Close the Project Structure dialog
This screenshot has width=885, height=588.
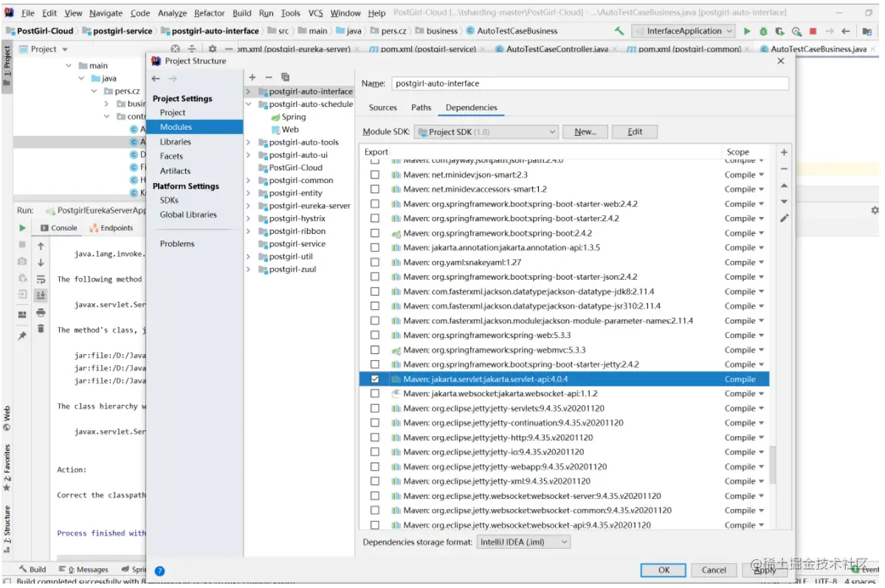click(x=781, y=61)
